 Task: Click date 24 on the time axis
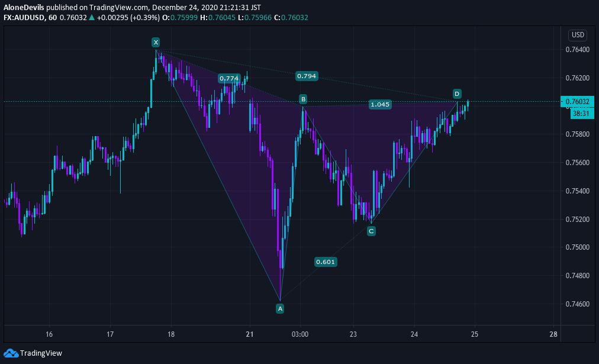(414, 334)
